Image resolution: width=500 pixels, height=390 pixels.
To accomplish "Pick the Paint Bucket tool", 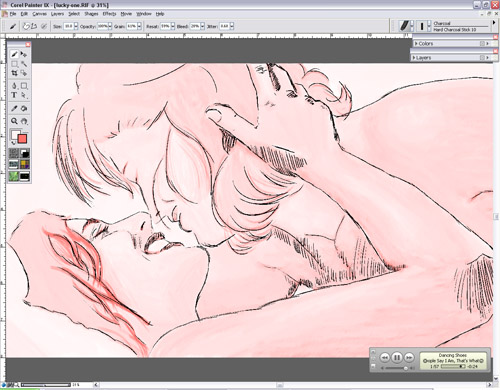I will coord(24,109).
